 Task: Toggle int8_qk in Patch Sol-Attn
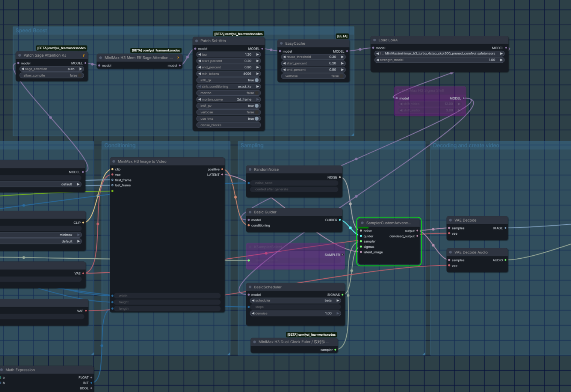pos(228,80)
